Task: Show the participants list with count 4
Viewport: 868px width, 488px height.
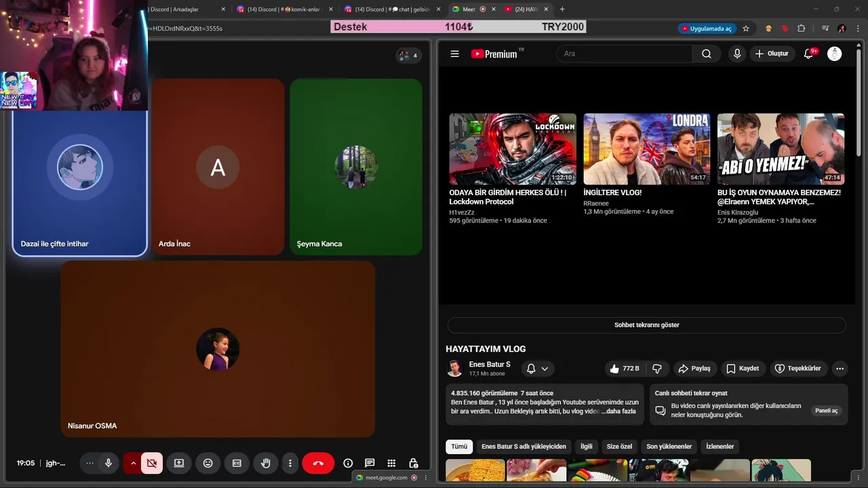Action: pyautogui.click(x=408, y=56)
